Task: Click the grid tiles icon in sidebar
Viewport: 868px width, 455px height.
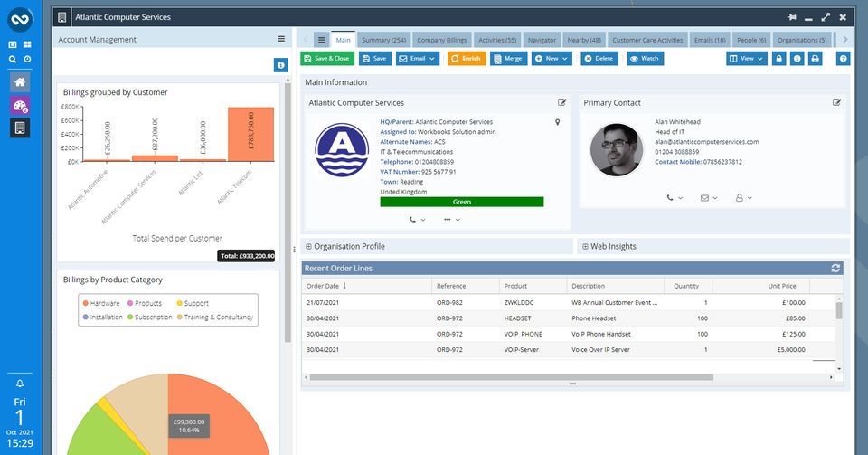Action: pos(27,44)
